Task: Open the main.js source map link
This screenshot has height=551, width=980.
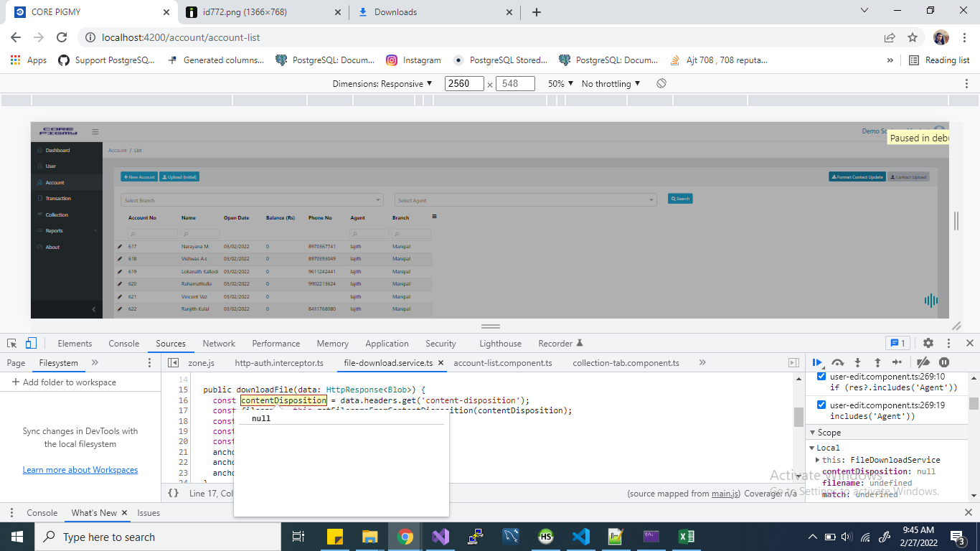Action: (725, 493)
